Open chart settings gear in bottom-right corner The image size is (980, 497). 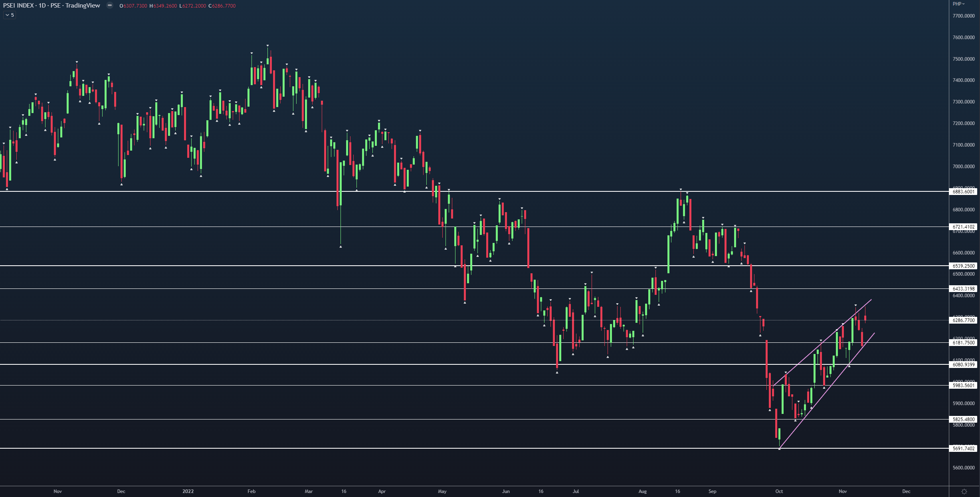point(964,491)
